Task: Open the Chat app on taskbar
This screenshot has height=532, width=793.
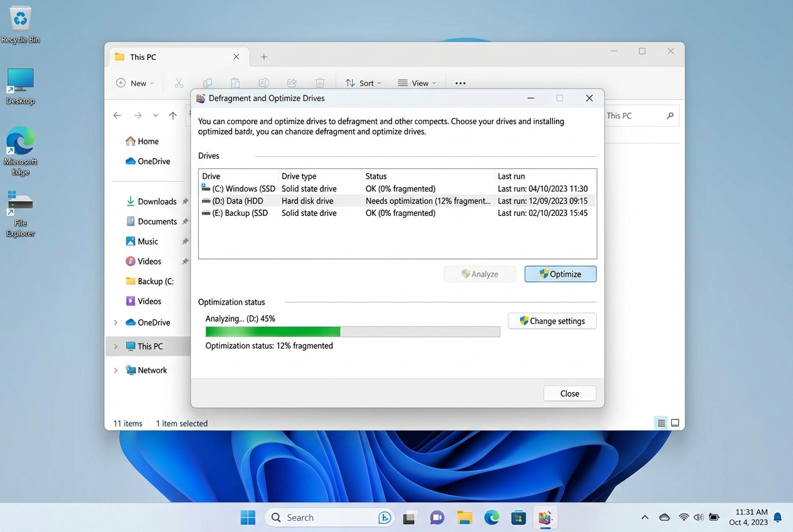Action: point(437,518)
